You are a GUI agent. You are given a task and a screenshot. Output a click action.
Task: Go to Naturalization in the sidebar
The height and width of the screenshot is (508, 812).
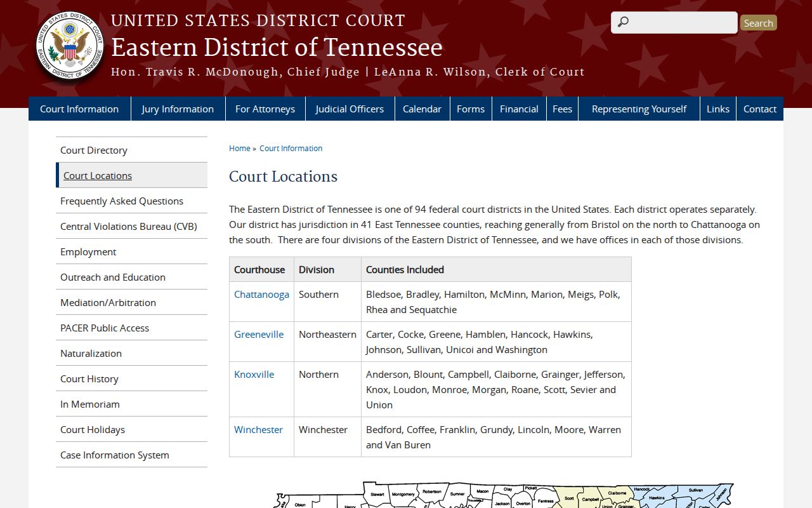coord(131,353)
